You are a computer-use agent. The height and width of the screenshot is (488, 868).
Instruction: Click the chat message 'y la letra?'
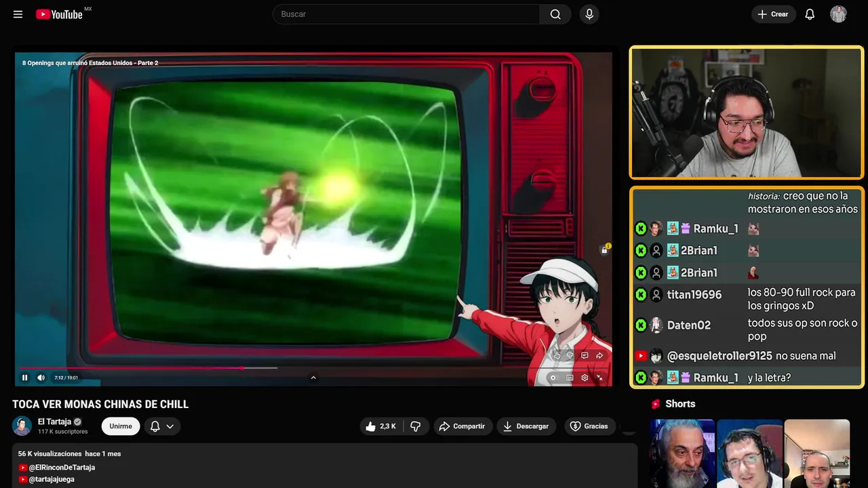pos(769,378)
